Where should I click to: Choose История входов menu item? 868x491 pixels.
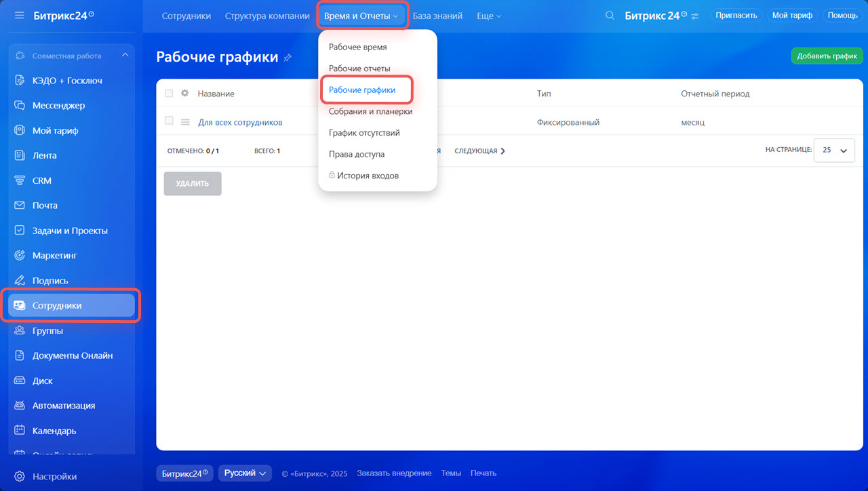pyautogui.click(x=364, y=176)
